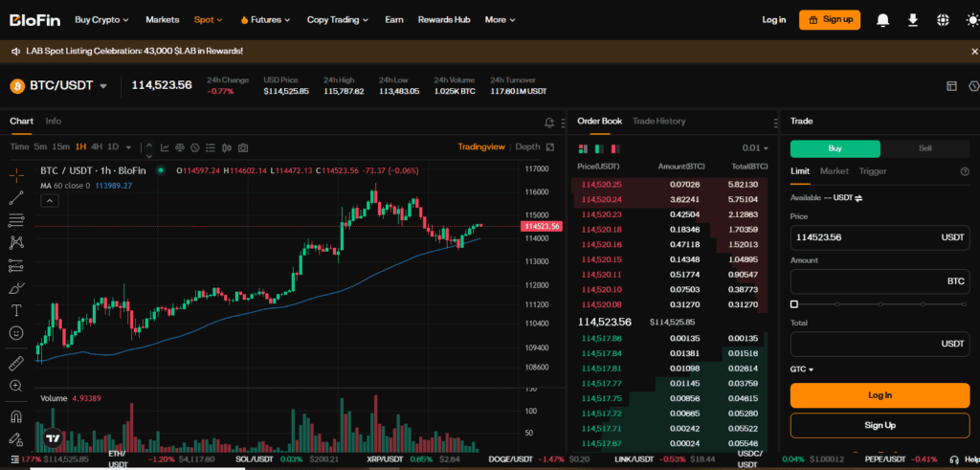
Task: Open the Info tab
Action: [x=54, y=122]
